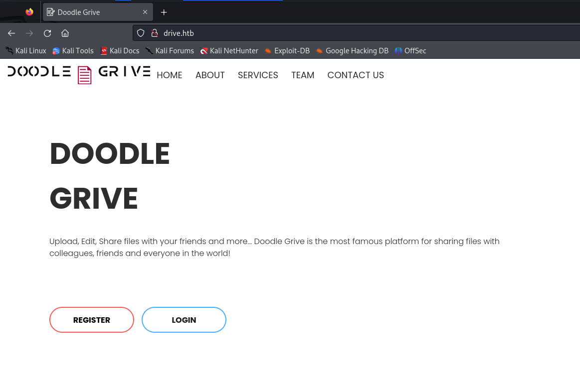This screenshot has width=580, height=392.
Task: Click the Doodle Grive document logo
Action: coord(84,75)
